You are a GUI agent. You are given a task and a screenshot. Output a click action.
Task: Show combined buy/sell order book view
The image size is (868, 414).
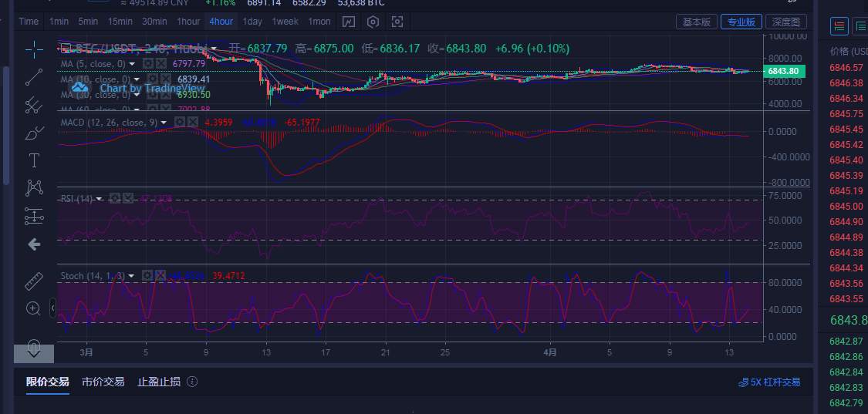click(839, 26)
